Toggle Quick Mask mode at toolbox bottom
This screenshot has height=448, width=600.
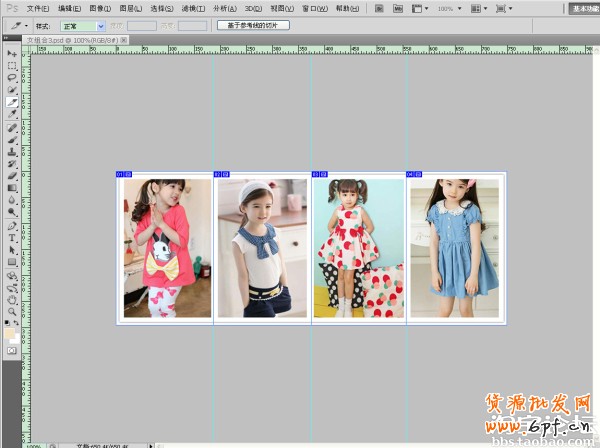point(12,351)
